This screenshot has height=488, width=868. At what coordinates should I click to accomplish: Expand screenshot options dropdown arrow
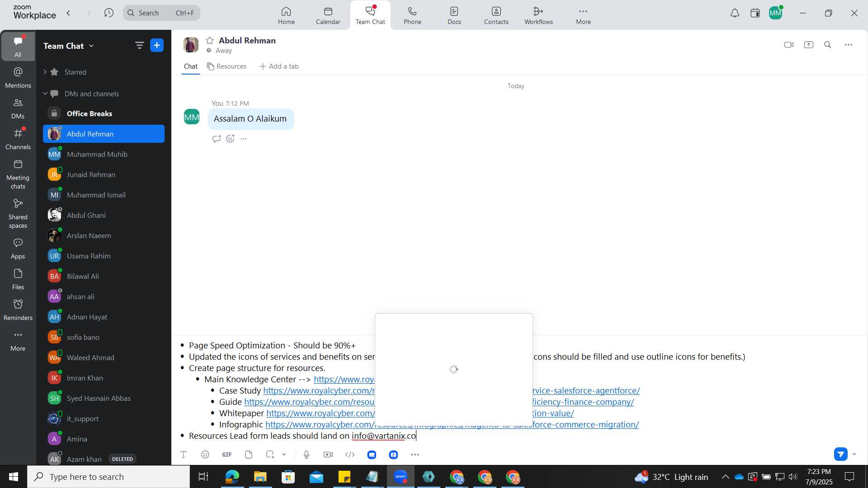284,455
